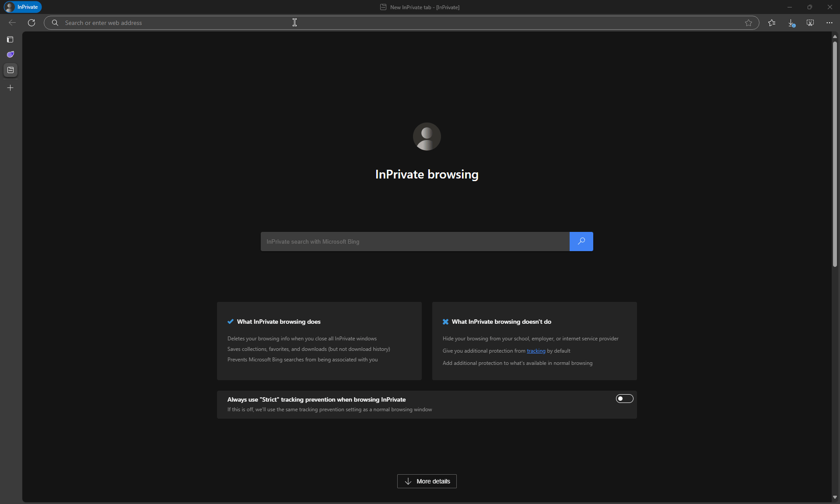Launch the Screenshot capture tool icon
The height and width of the screenshot is (504, 840).
click(810, 23)
